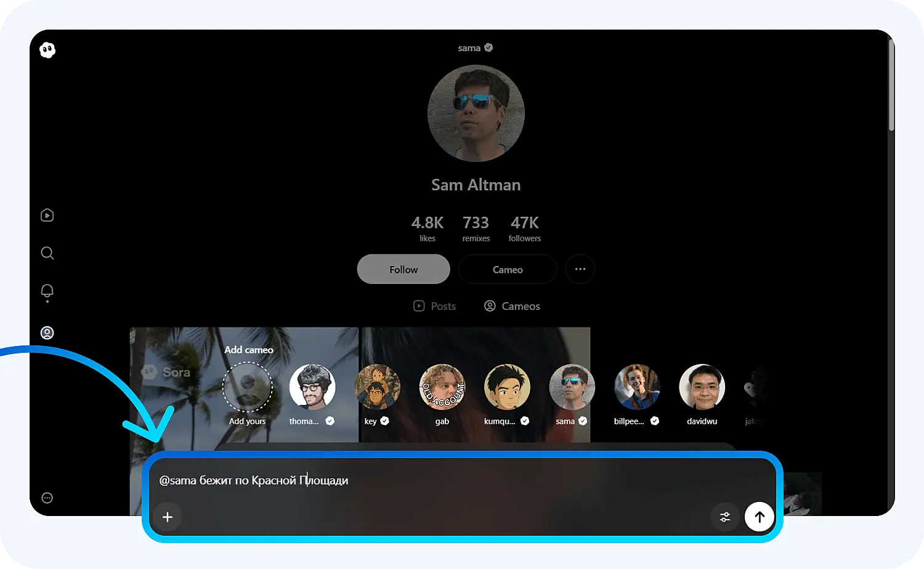Click into the prompt text field
The width and height of the screenshot is (924, 569).
pos(462,480)
